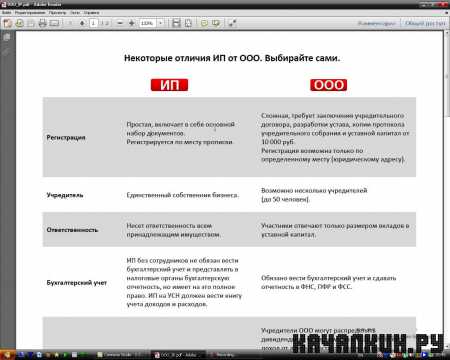Open the Комментарии panel button
The width and height of the screenshot is (450, 360).
tap(377, 23)
